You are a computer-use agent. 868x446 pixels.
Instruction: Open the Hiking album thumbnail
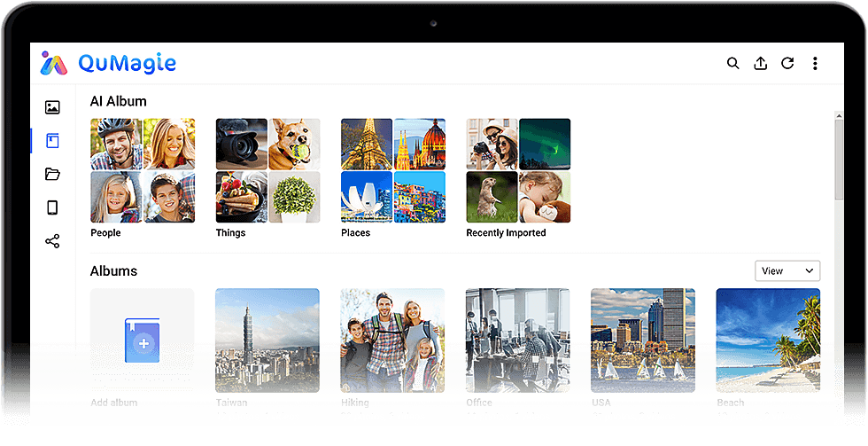click(392, 340)
